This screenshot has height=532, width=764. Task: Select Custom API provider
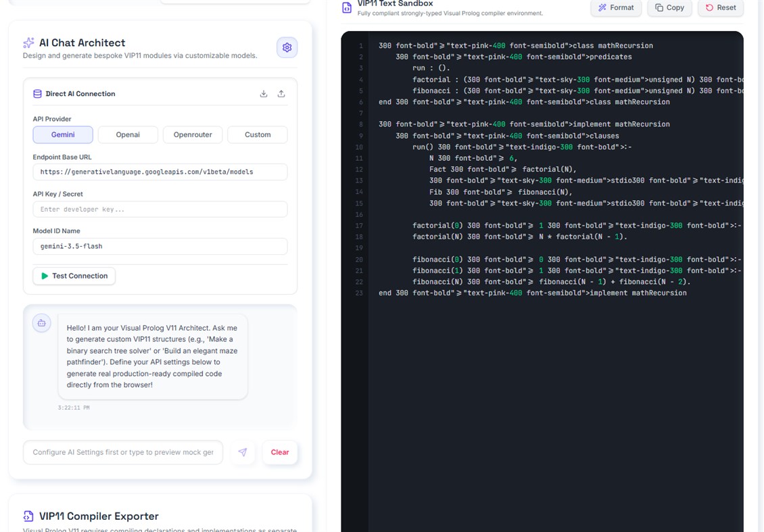[258, 135]
